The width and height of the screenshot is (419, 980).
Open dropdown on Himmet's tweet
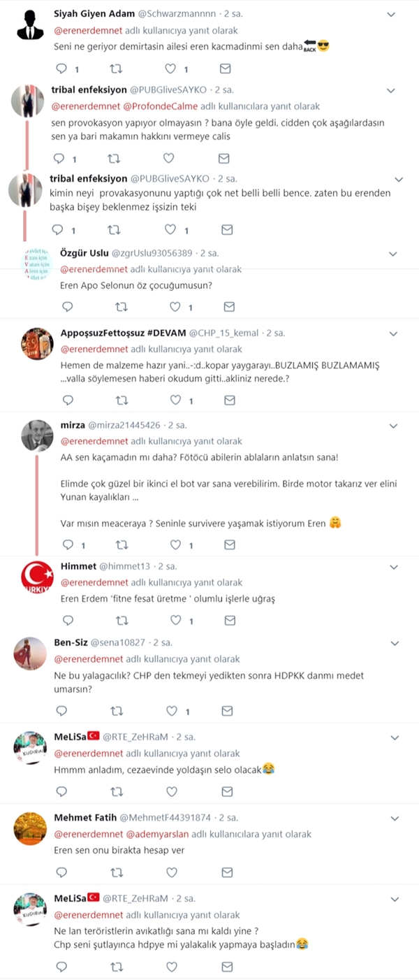pos(393,566)
